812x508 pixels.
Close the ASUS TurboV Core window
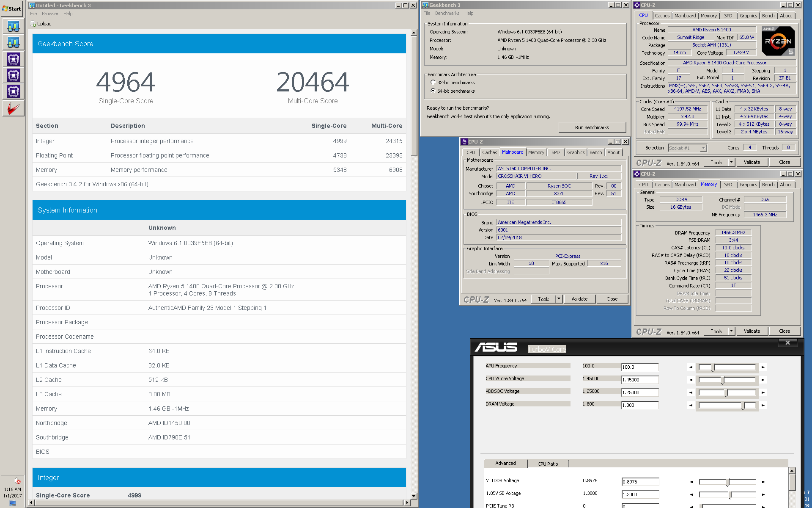point(787,343)
